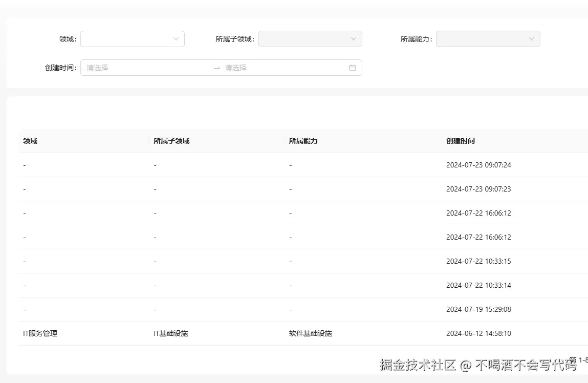The image size is (588, 383).
Task: Open the 领域 dropdown
Action: [x=133, y=39]
